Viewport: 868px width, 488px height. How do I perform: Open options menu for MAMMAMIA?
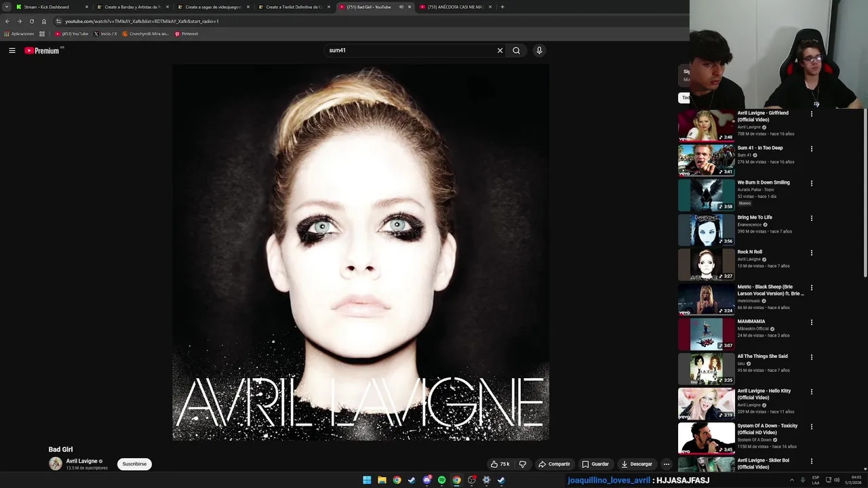(x=812, y=322)
